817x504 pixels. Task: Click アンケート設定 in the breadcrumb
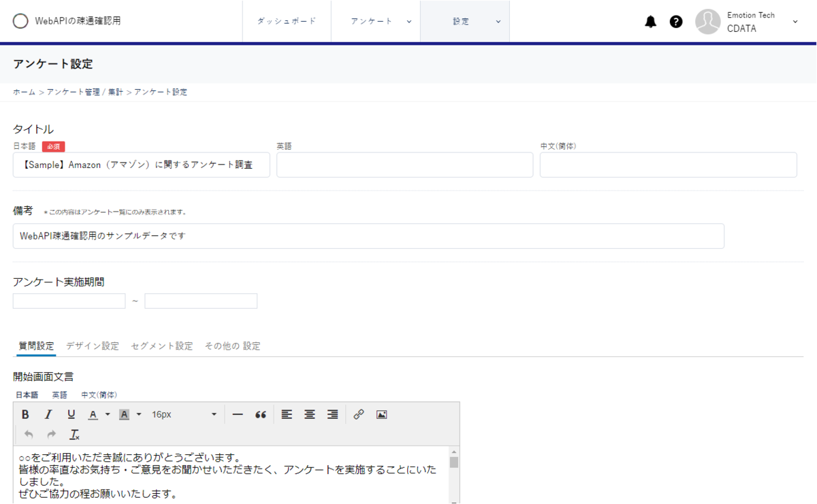161,92
